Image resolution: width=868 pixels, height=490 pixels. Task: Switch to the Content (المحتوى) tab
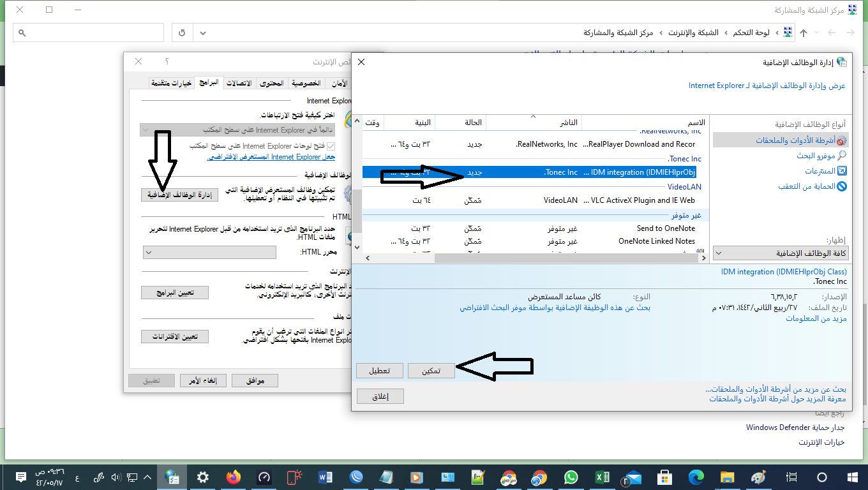tap(272, 84)
